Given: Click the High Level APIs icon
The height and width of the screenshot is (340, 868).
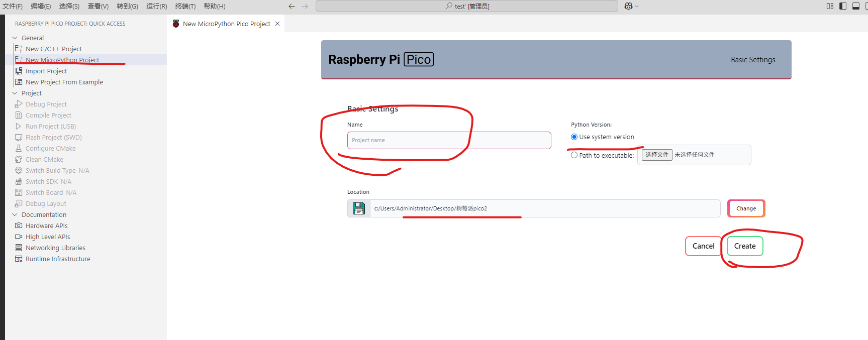Looking at the screenshot, I should click(x=19, y=237).
